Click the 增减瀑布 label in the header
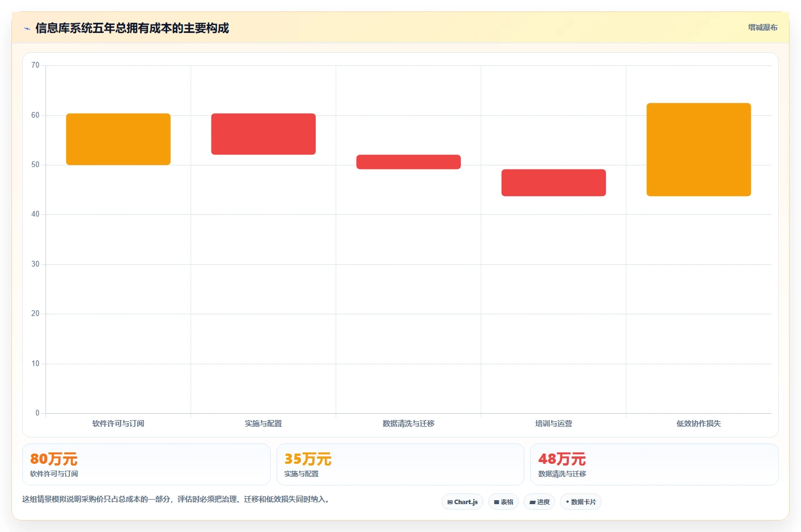 click(762, 27)
